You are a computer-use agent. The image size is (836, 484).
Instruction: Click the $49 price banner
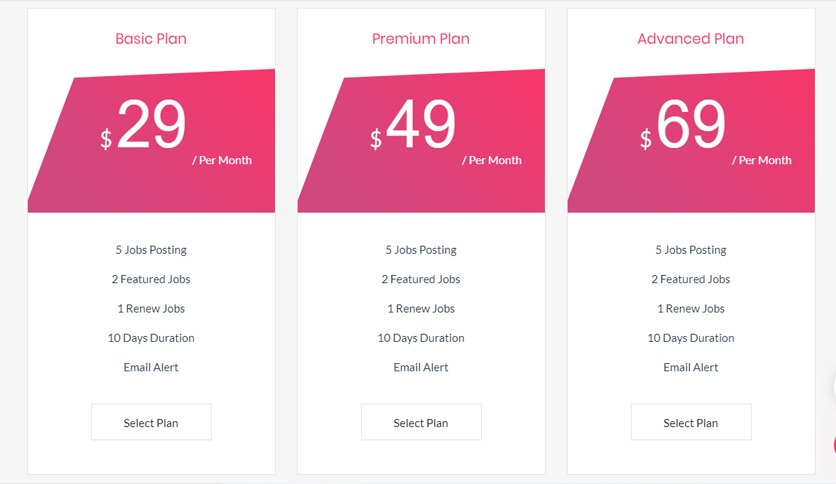click(421, 141)
